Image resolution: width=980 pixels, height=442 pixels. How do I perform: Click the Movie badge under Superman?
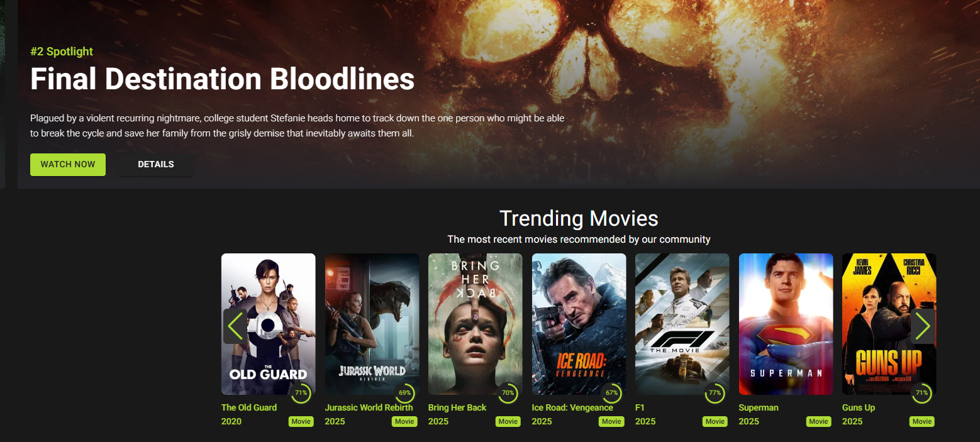(x=818, y=421)
